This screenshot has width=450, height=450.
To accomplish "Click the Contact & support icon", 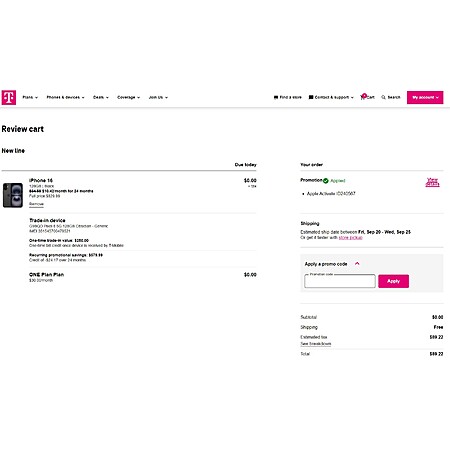I will (311, 97).
